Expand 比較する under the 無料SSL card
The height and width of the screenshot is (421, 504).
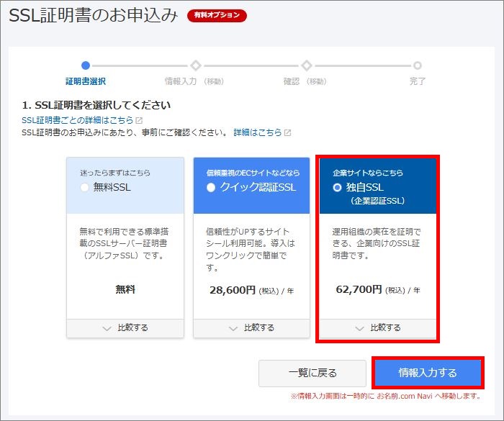(x=125, y=327)
